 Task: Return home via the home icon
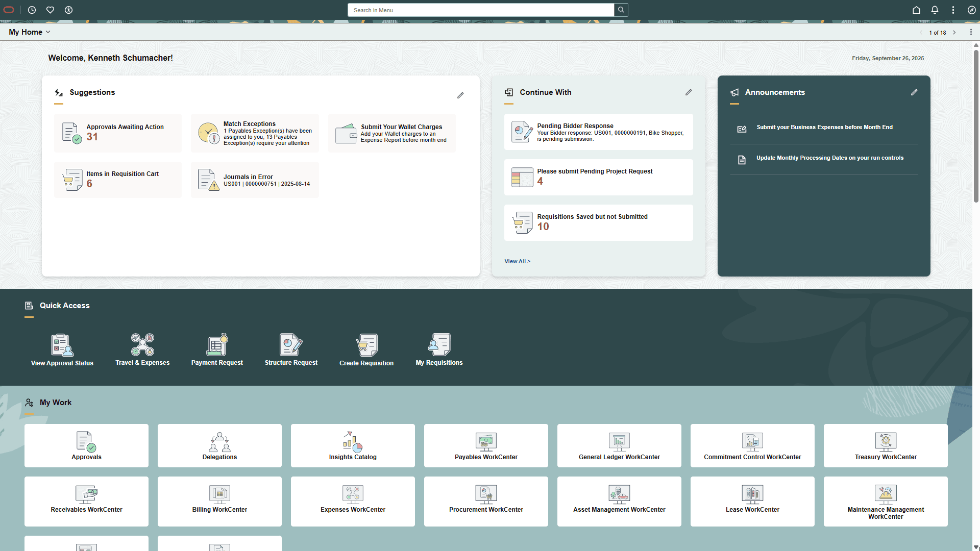(916, 10)
